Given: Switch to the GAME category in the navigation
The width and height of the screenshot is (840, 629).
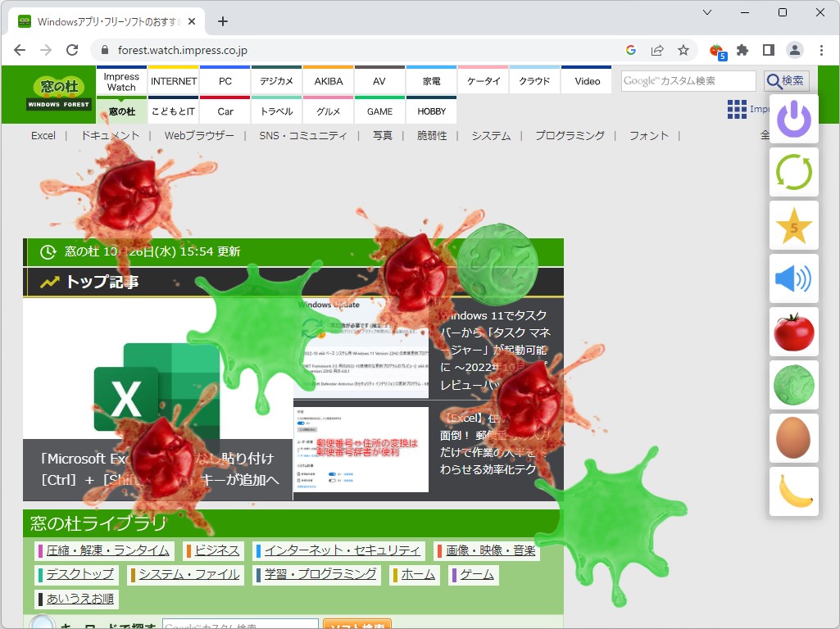Looking at the screenshot, I should click(x=379, y=111).
